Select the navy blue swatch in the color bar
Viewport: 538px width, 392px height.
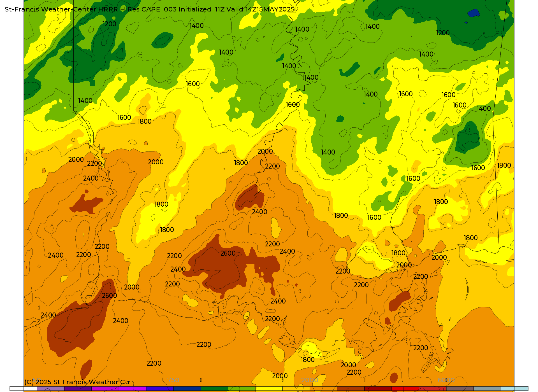187,389
